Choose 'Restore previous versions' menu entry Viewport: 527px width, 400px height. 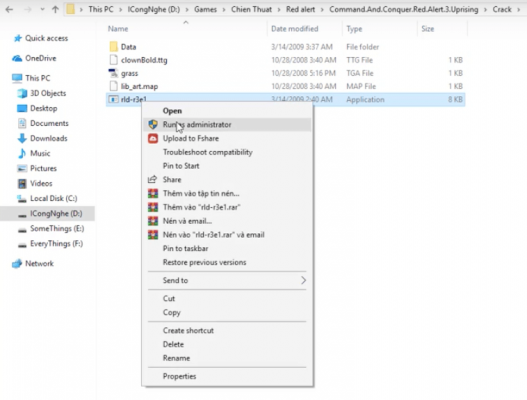(227, 263)
